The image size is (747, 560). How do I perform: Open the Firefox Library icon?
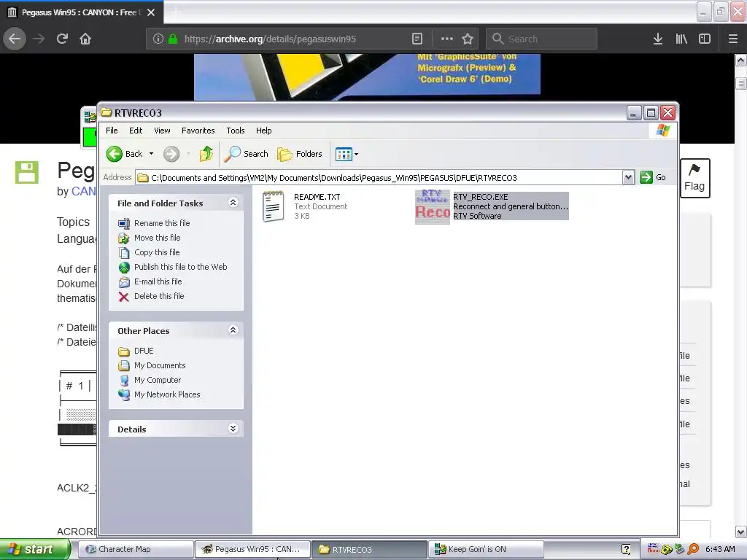681,39
